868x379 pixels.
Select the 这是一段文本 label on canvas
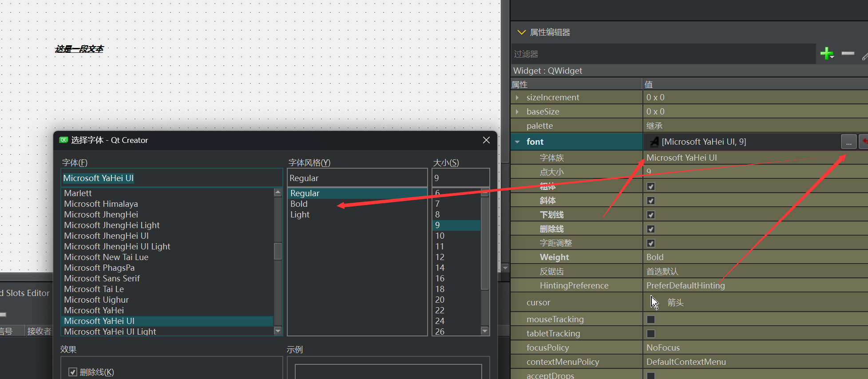(x=79, y=49)
